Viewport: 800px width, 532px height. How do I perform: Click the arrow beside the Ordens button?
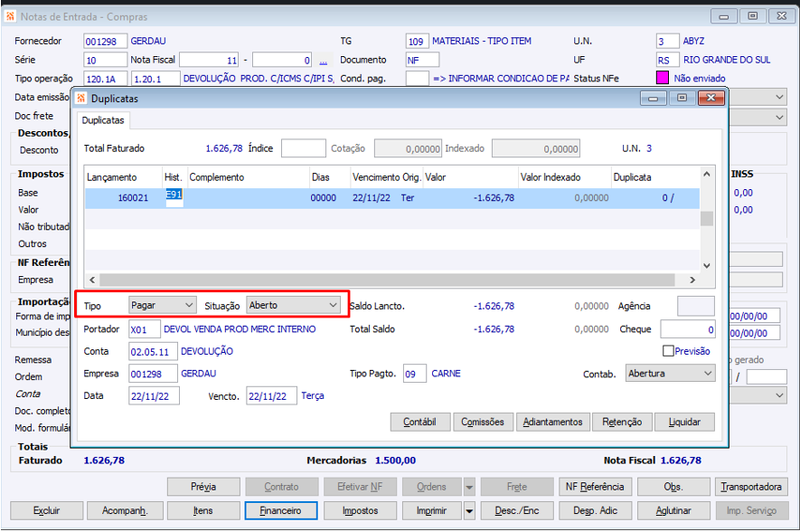click(469, 487)
